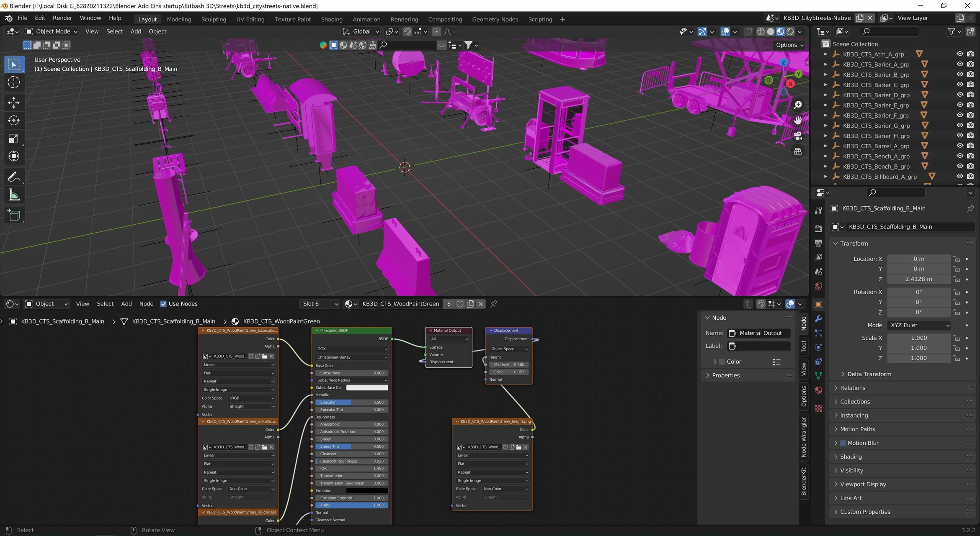
Task: Open the Slot 6 material slot dropdown
Action: pos(320,304)
